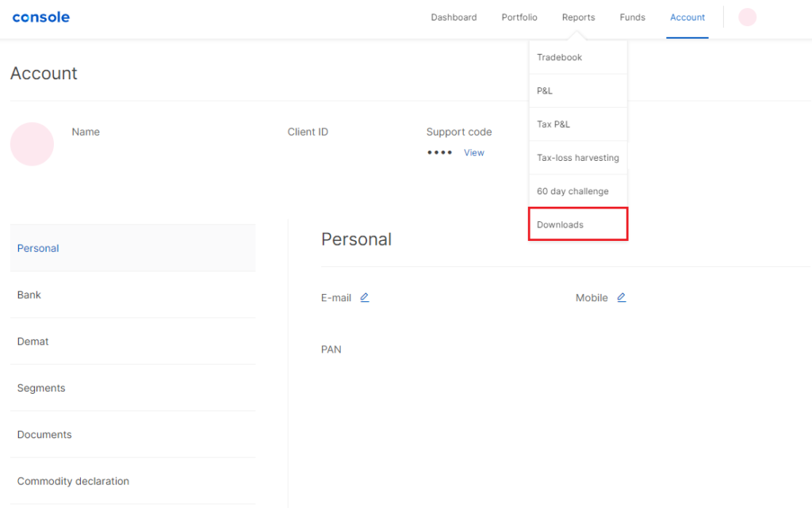812x508 pixels.
Task: Open the Tradebook report
Action: click(559, 57)
